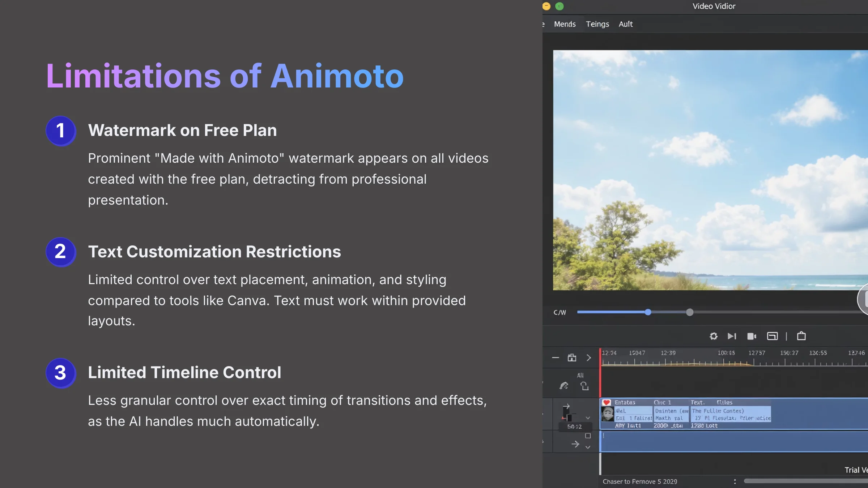Click the green maximize window button

click(559, 6)
